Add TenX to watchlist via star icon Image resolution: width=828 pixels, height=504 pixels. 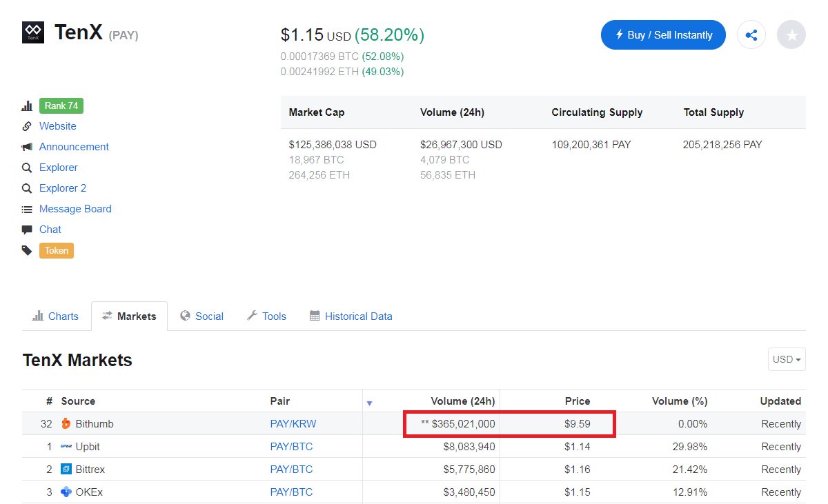click(791, 35)
